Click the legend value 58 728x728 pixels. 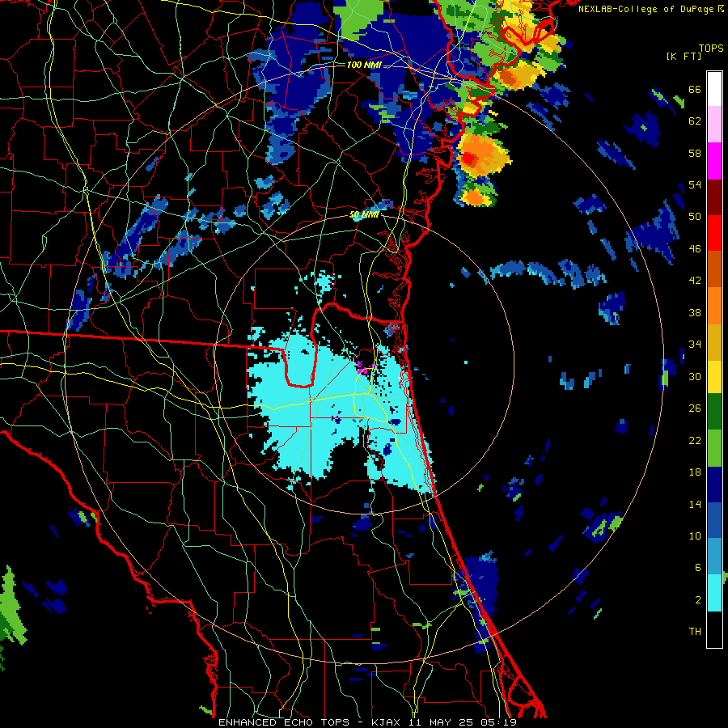click(695, 153)
